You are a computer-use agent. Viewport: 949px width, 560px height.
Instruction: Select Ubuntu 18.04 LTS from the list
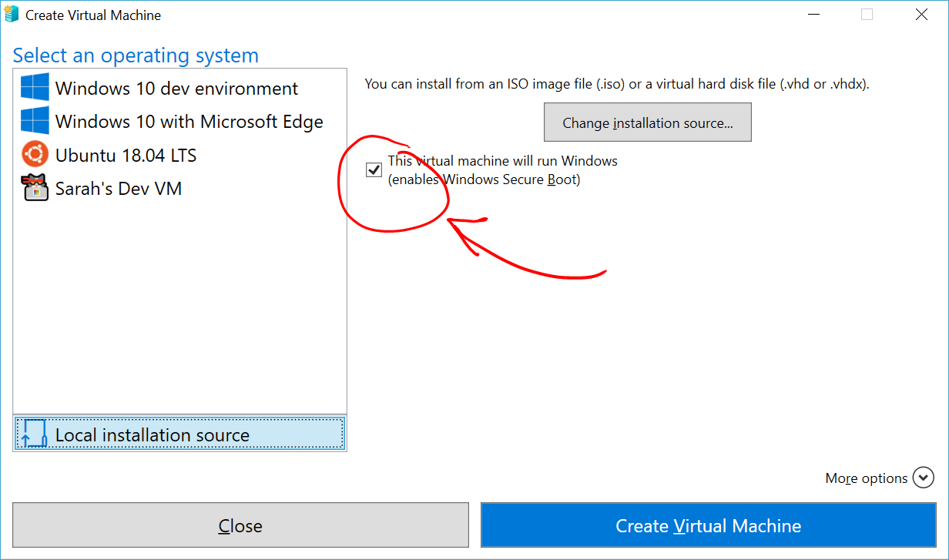tap(126, 155)
